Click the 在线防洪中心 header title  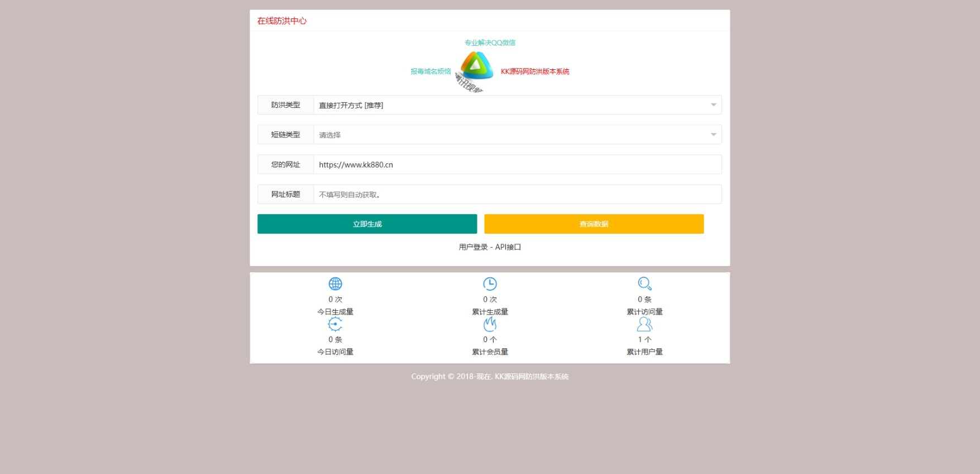(282, 21)
